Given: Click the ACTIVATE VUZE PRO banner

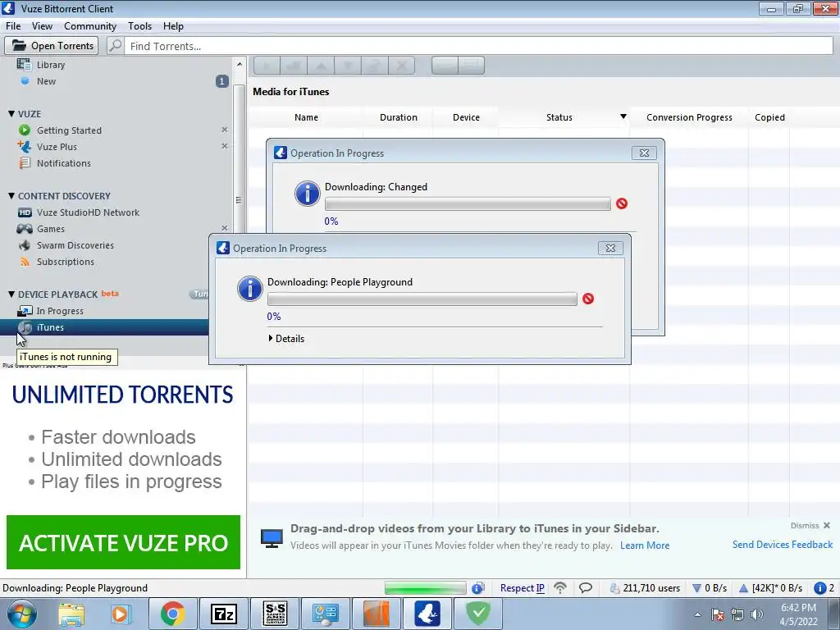Looking at the screenshot, I should tap(123, 542).
